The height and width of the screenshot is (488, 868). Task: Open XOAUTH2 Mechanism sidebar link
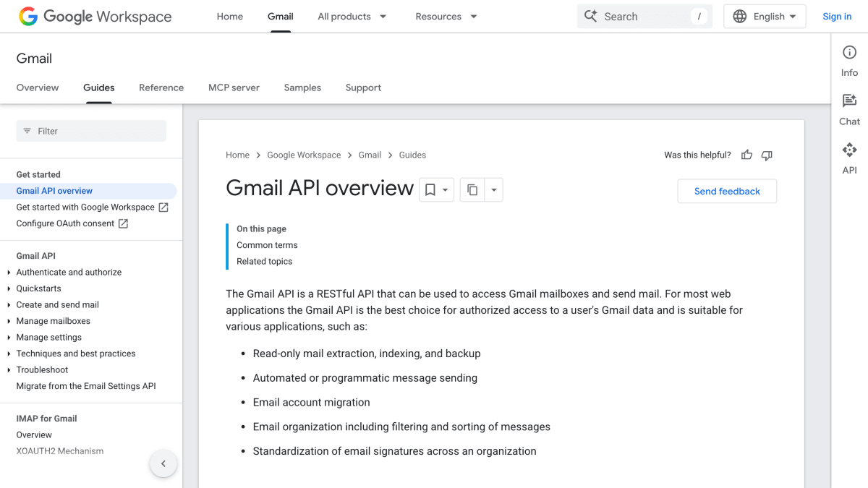click(60, 451)
